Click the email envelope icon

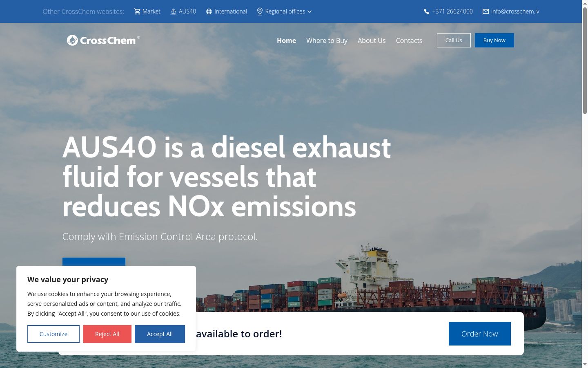tap(486, 11)
